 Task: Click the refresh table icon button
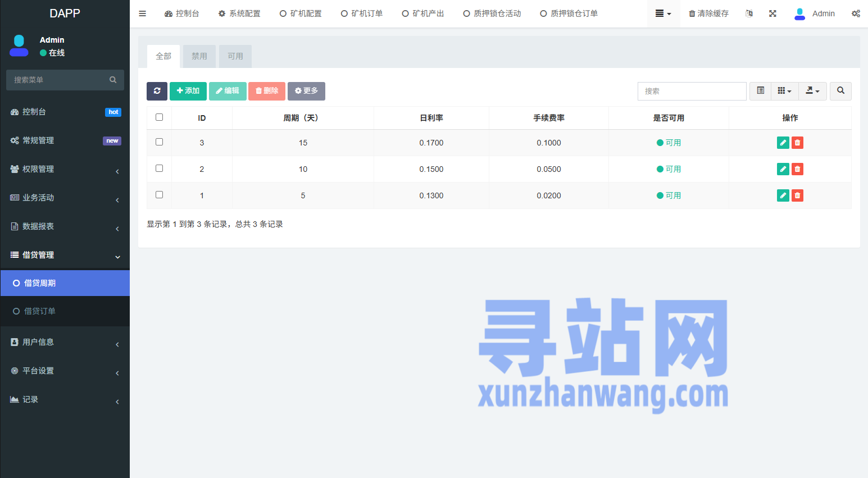(x=157, y=91)
